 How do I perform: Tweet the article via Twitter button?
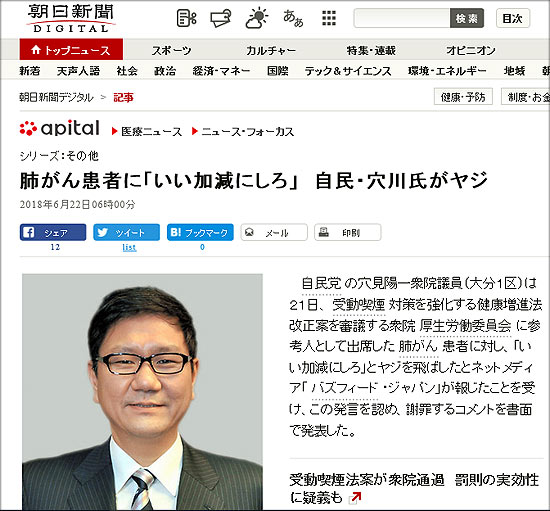127,232
